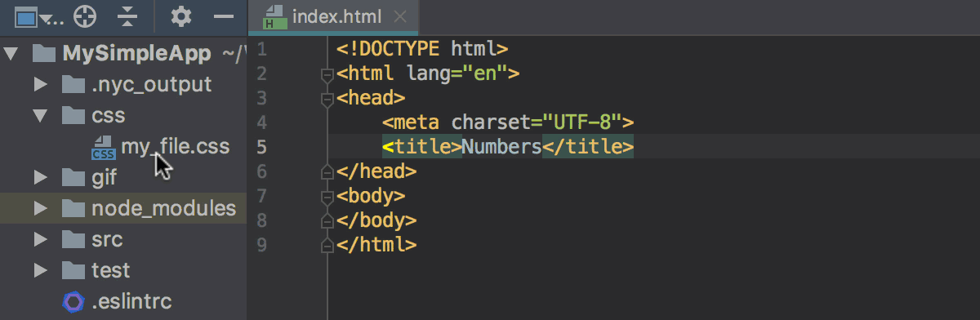Select the src folder
Screen dimensions: 980x320
point(107,239)
